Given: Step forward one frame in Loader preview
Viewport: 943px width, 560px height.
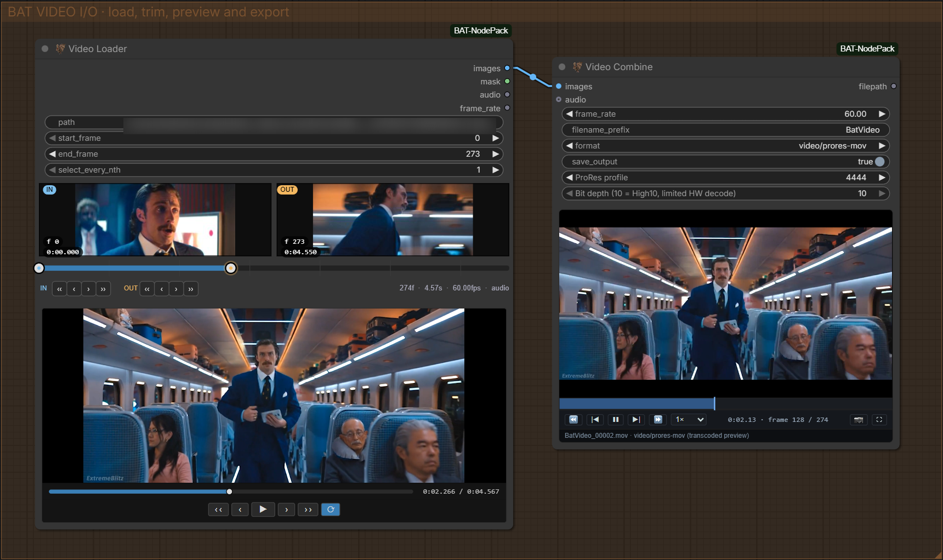Looking at the screenshot, I should click(x=286, y=510).
